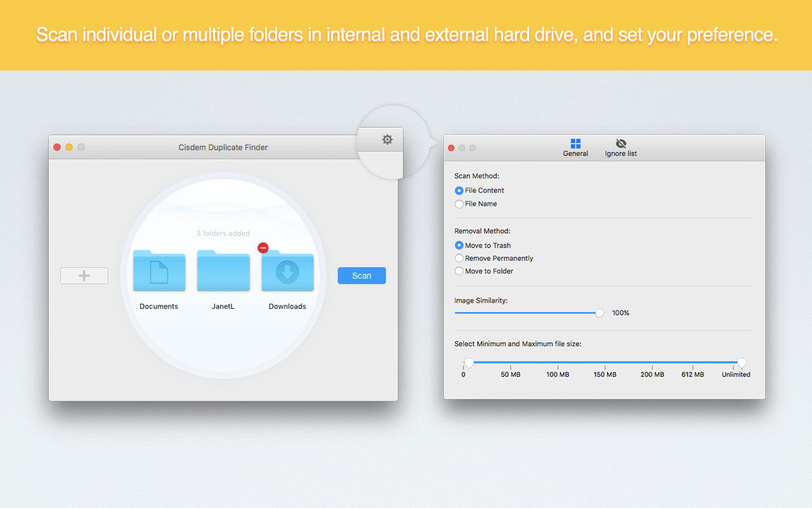Image resolution: width=812 pixels, height=508 pixels.
Task: Click the Downloads folder label
Action: click(287, 306)
